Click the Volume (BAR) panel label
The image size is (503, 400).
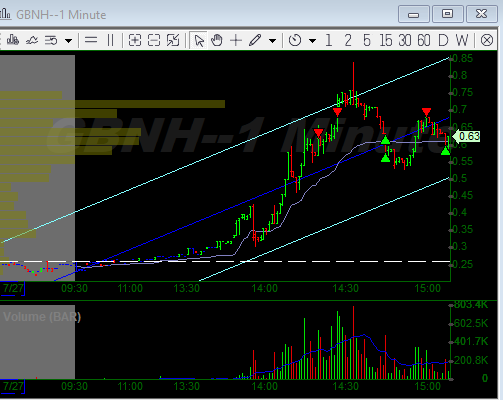coord(42,317)
